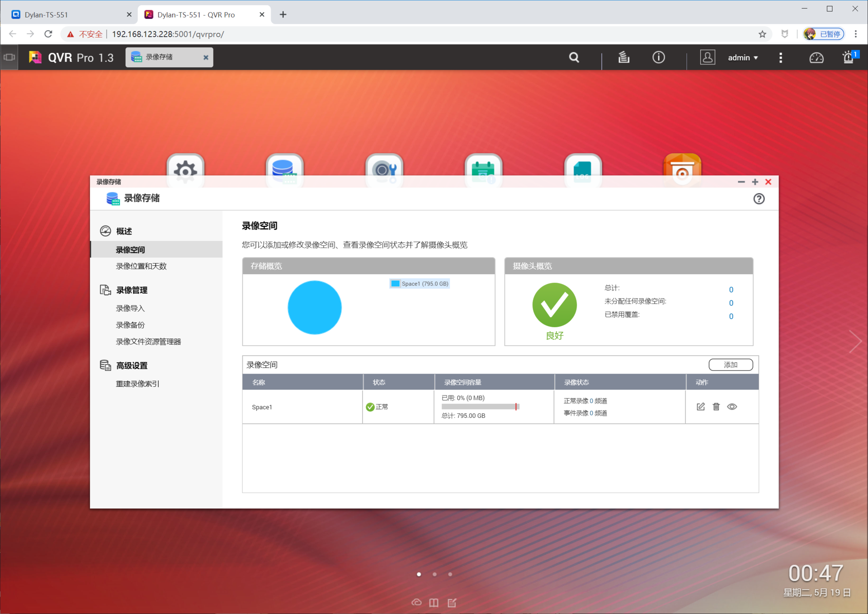Open the three-dot more options menu
Image resolution: width=868 pixels, height=614 pixels.
click(780, 57)
